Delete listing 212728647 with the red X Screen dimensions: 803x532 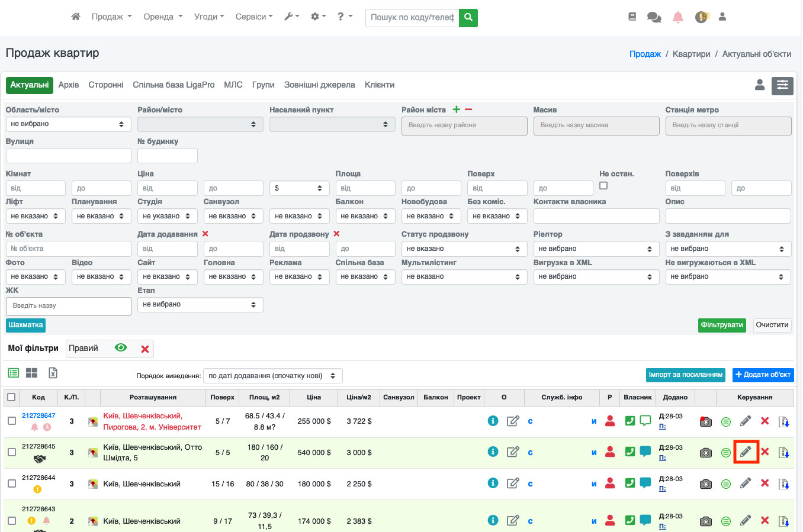point(765,421)
